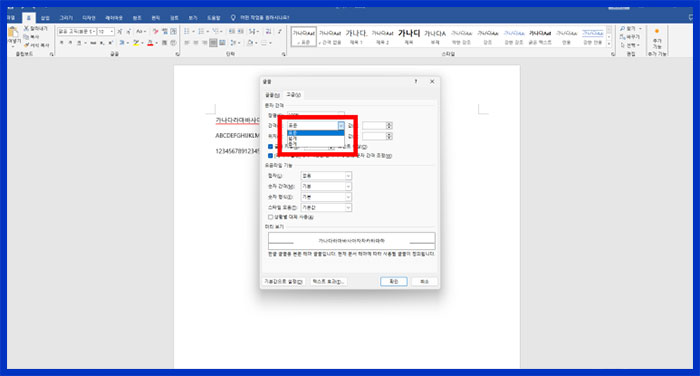Image resolution: width=700 pixels, height=376 pixels.
Task: Click the dialog Help question mark button
Action: (416, 82)
